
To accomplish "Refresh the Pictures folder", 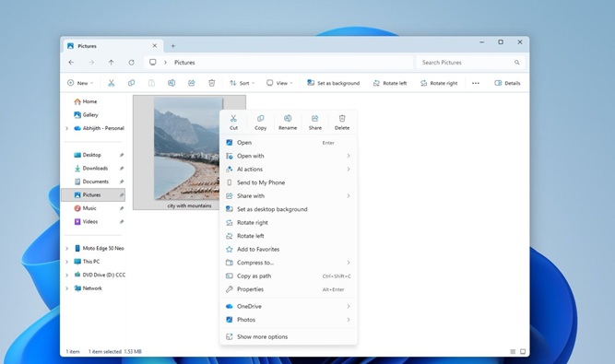I will point(132,63).
